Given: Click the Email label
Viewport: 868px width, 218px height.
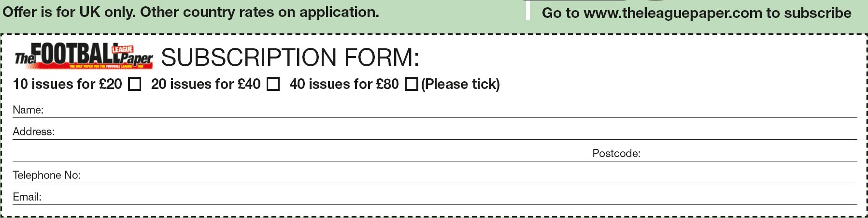Looking at the screenshot, I should (27, 197).
